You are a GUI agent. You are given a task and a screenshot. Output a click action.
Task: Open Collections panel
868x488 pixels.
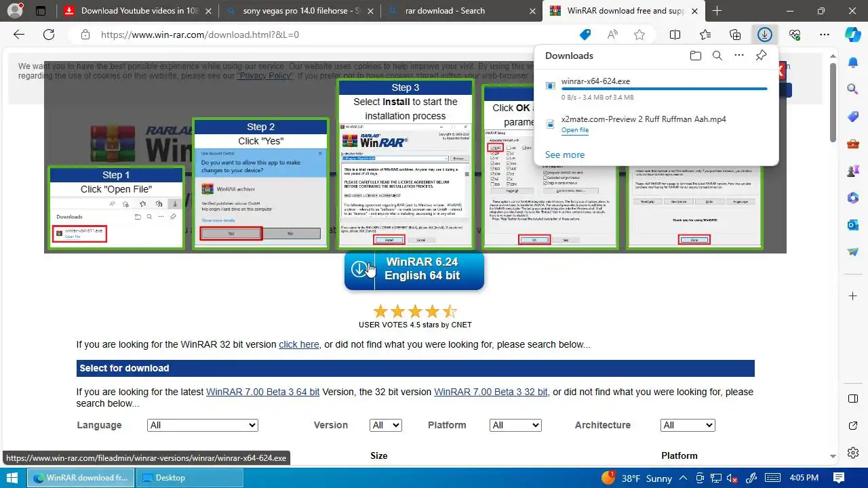(x=735, y=35)
